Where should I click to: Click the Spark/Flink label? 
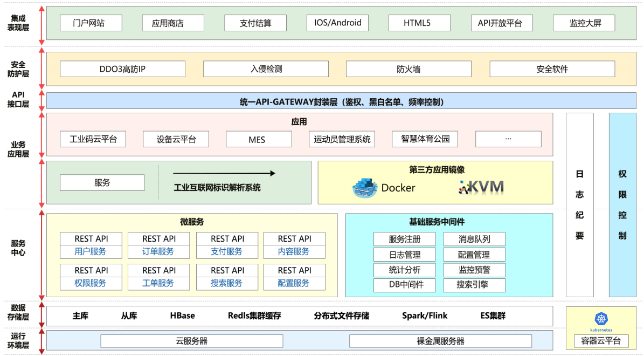click(425, 316)
